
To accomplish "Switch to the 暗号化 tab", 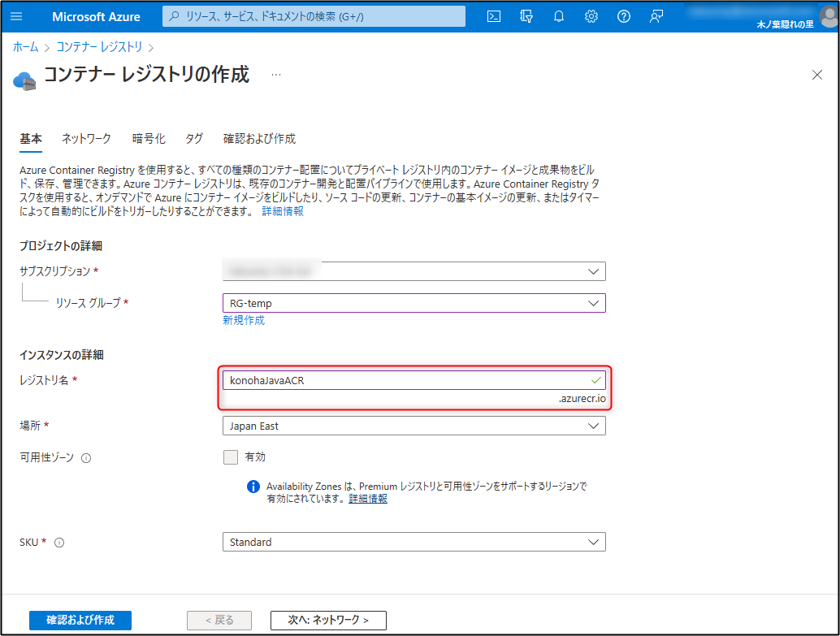I will click(x=149, y=139).
